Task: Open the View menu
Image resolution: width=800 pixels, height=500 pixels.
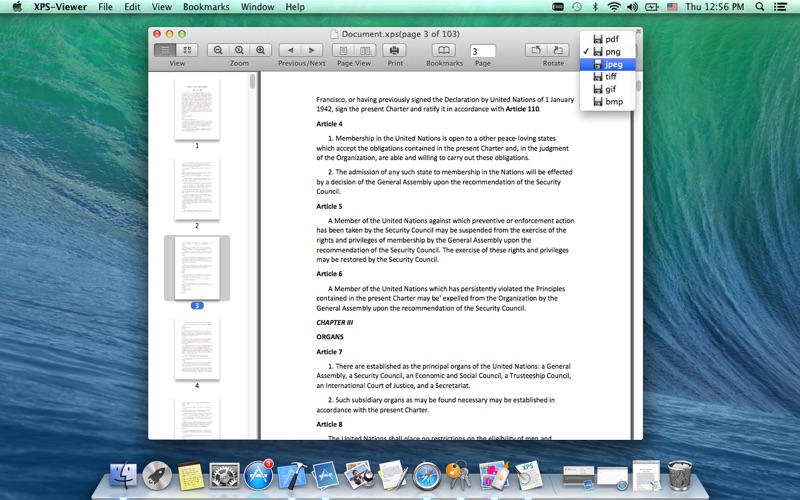Action: pyautogui.click(x=161, y=7)
